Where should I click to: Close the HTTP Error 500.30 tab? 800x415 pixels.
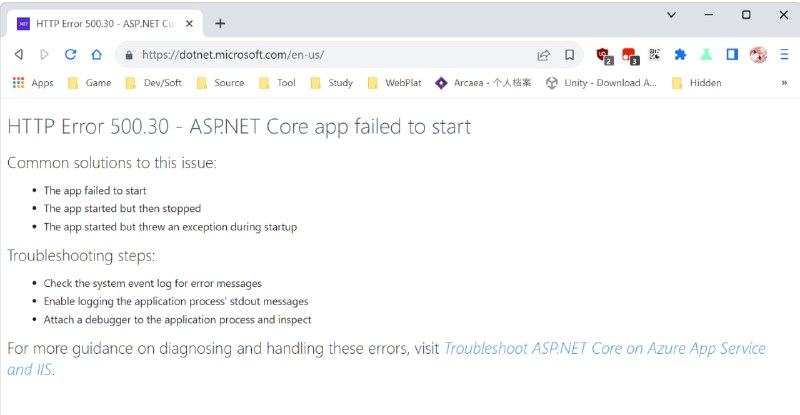(189, 23)
